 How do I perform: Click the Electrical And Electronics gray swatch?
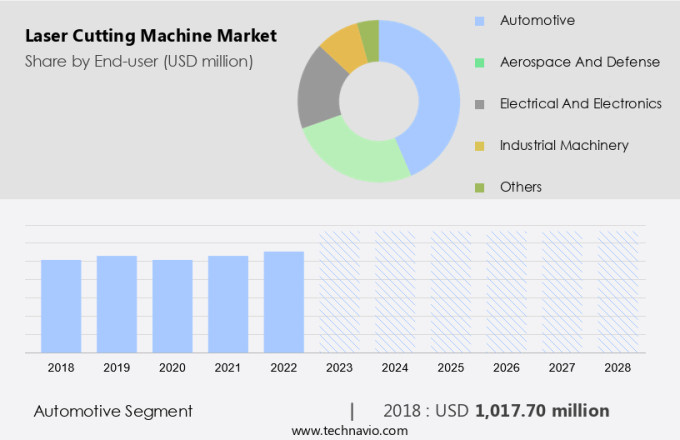point(479,104)
